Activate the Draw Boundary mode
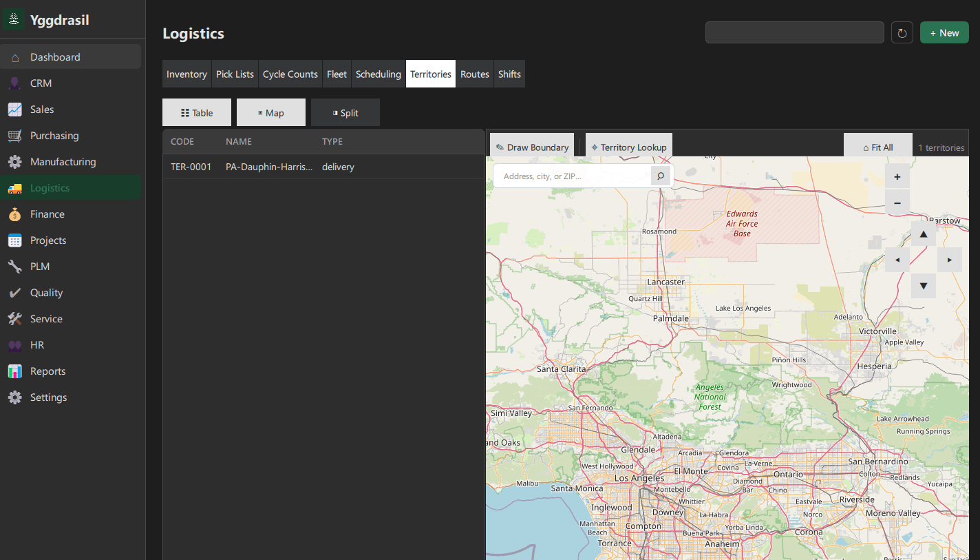The height and width of the screenshot is (560, 980). (532, 146)
